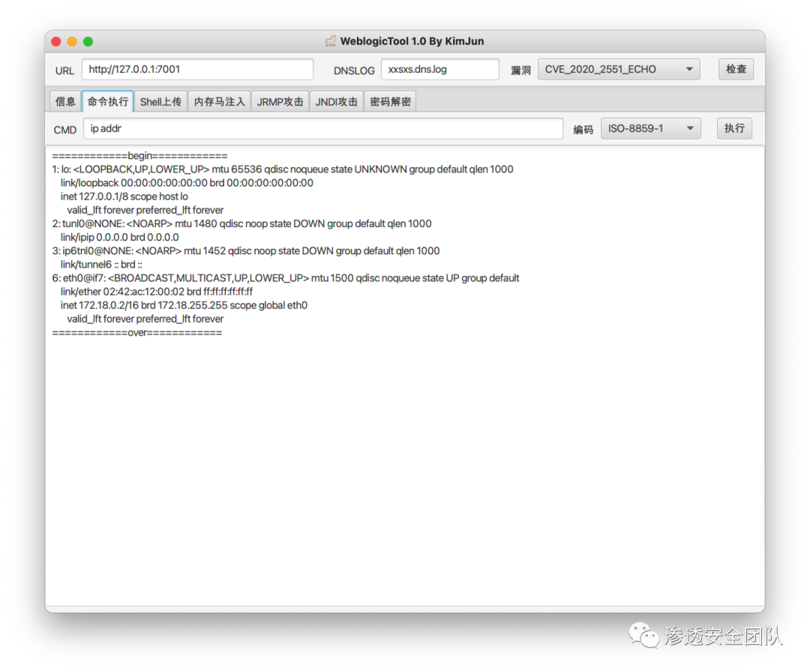Click the 执行 execute button
810x672 pixels.
(x=734, y=128)
